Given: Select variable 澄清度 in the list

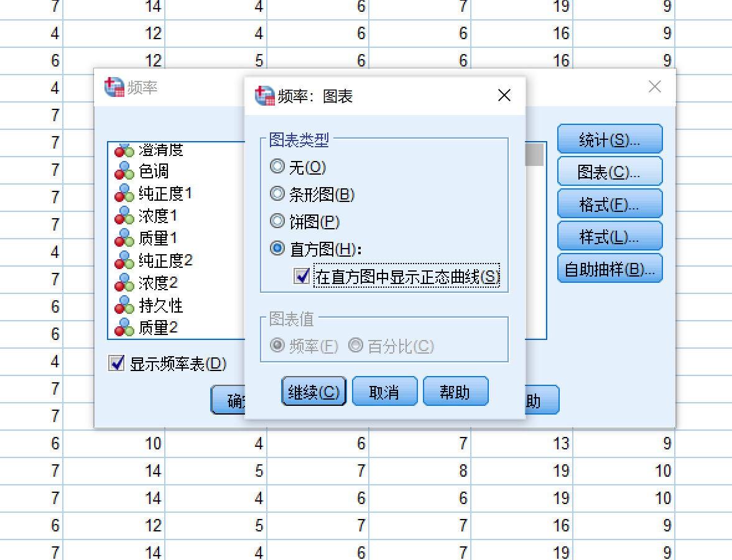Looking at the screenshot, I should [x=161, y=150].
